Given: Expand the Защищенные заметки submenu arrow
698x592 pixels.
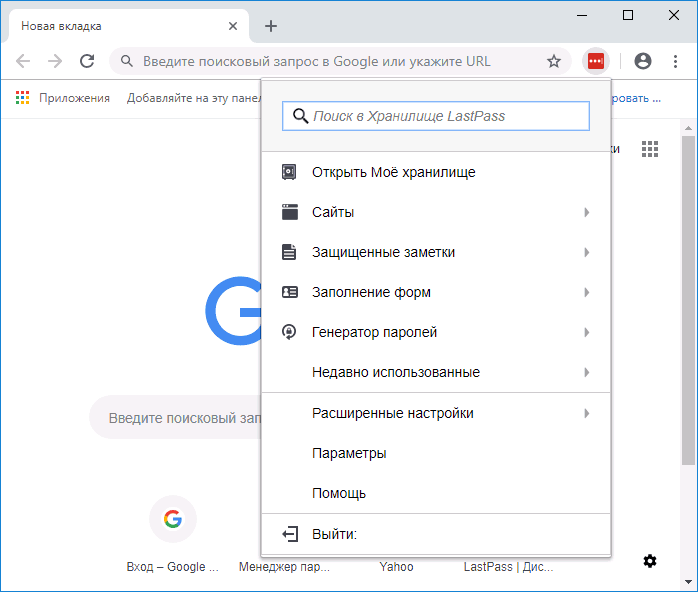Looking at the screenshot, I should pos(587,252).
